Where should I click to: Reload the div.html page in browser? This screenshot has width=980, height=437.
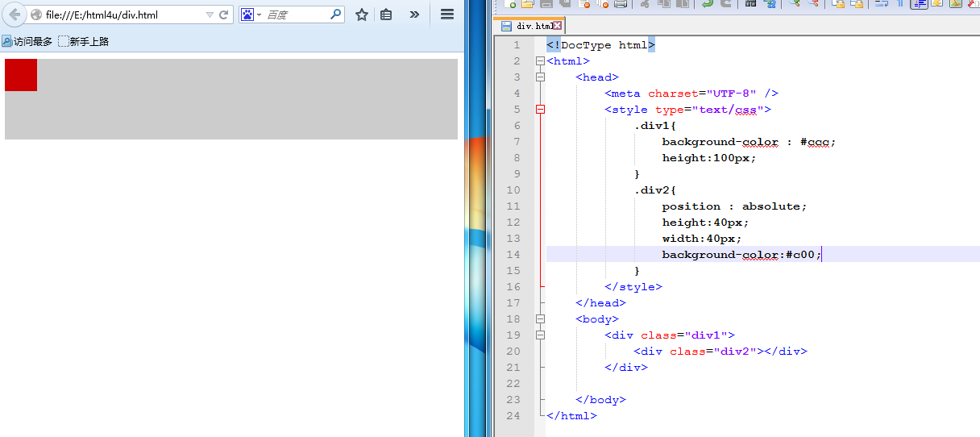[223, 15]
